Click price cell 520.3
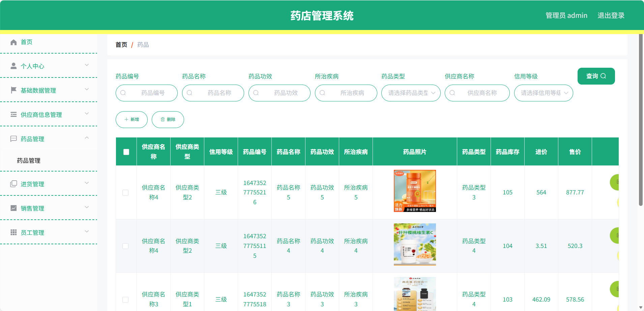This screenshot has height=311, width=644. (575, 246)
